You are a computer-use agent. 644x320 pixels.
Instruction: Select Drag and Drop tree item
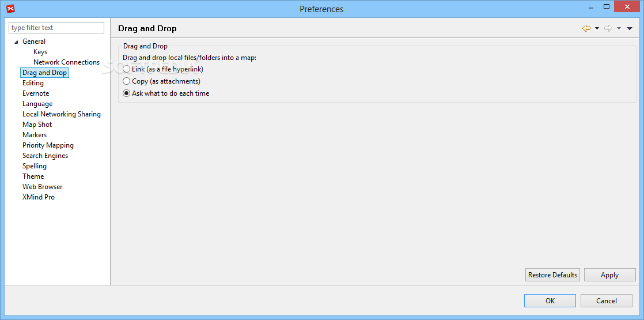44,73
